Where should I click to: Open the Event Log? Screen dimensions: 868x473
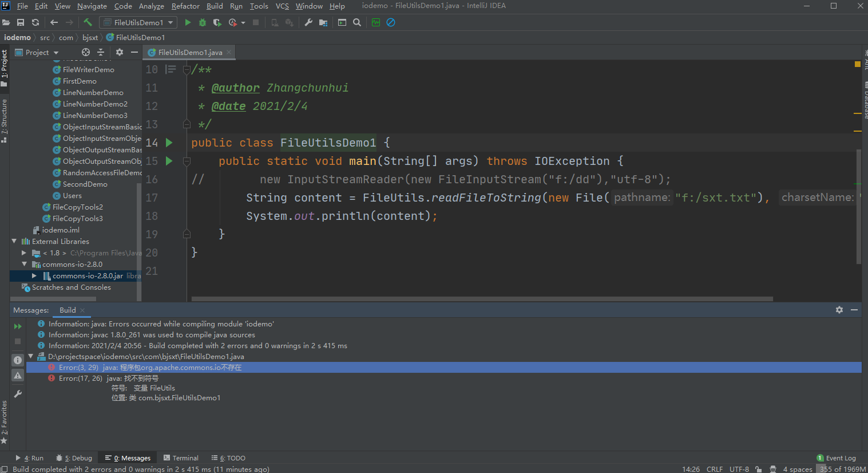836,458
